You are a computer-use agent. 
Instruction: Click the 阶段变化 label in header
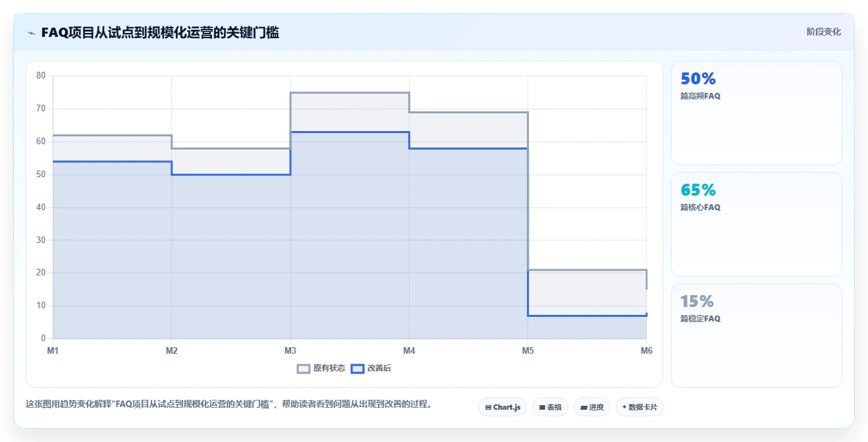coord(823,32)
